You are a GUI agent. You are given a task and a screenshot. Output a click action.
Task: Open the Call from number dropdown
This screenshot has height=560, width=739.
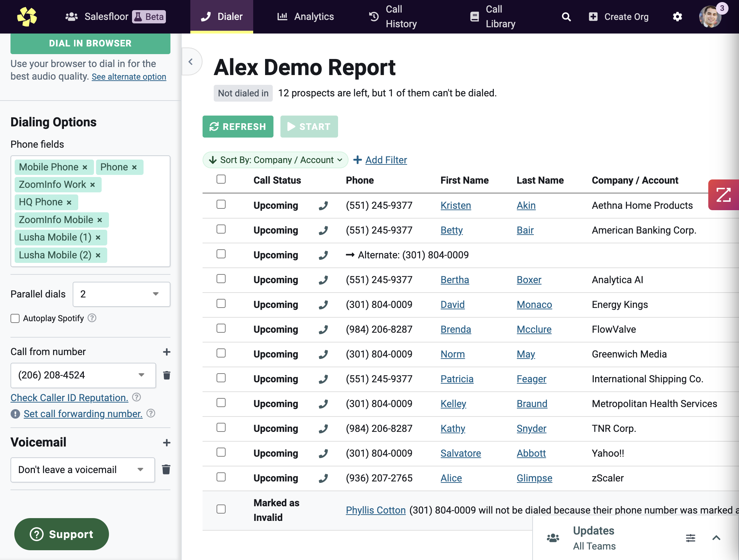(x=83, y=375)
